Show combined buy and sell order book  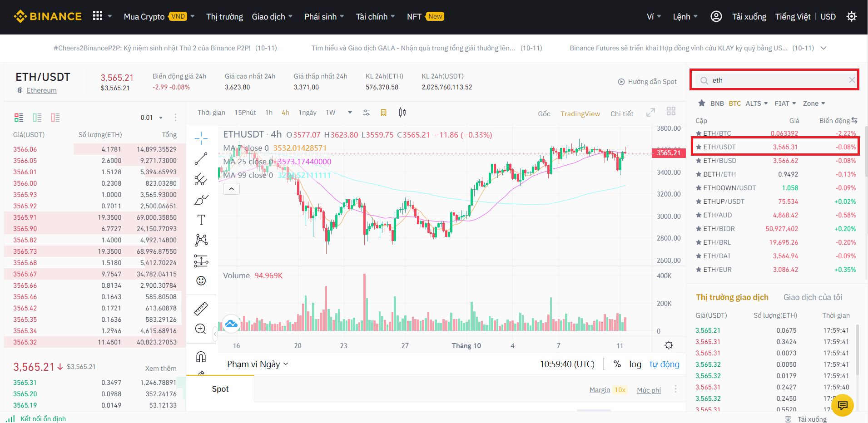[19, 118]
